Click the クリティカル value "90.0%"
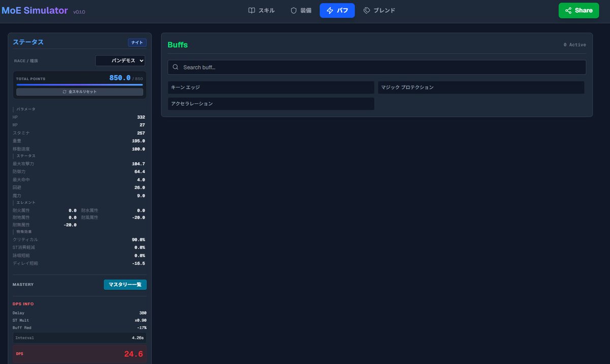 138,239
